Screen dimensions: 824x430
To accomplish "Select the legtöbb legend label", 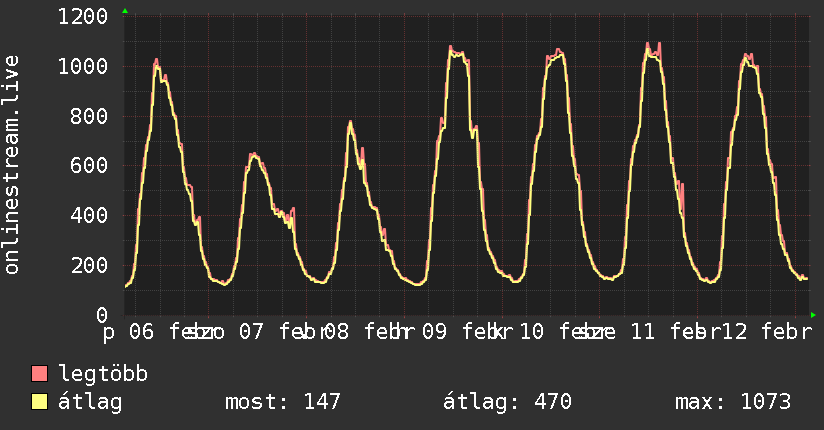I will click(x=103, y=374).
